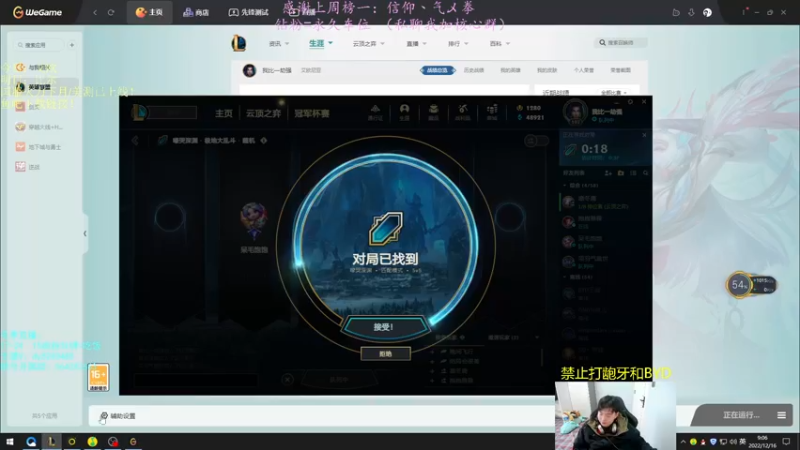Switch to the 我的英雄 tab
The width and height of the screenshot is (800, 450).
(x=510, y=70)
